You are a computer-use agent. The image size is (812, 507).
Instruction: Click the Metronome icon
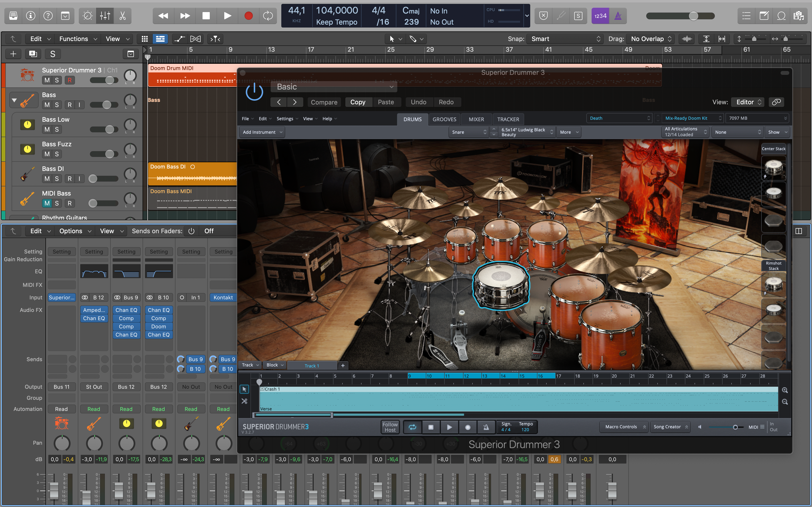618,16
